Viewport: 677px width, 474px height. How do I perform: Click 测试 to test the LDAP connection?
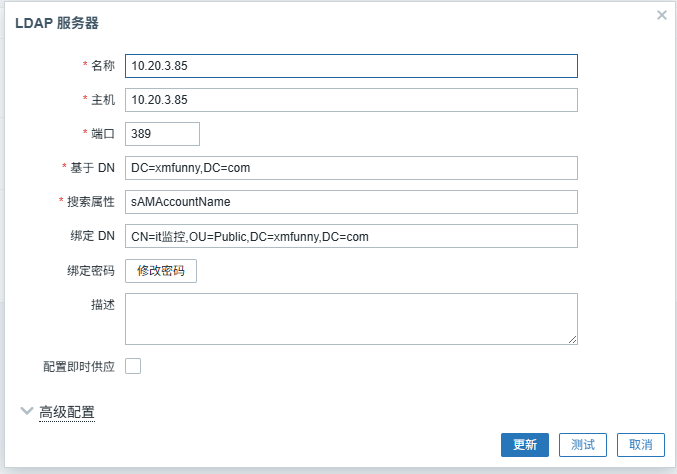(x=583, y=445)
